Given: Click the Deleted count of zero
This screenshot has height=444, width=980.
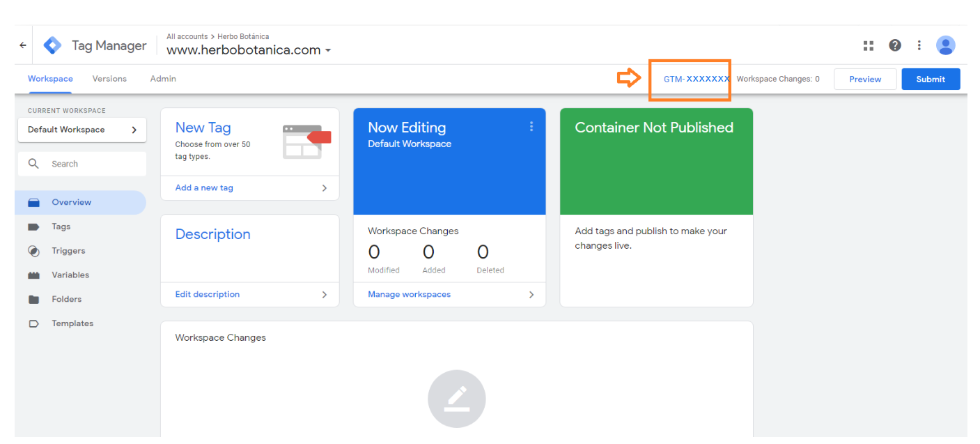Looking at the screenshot, I should click(483, 252).
